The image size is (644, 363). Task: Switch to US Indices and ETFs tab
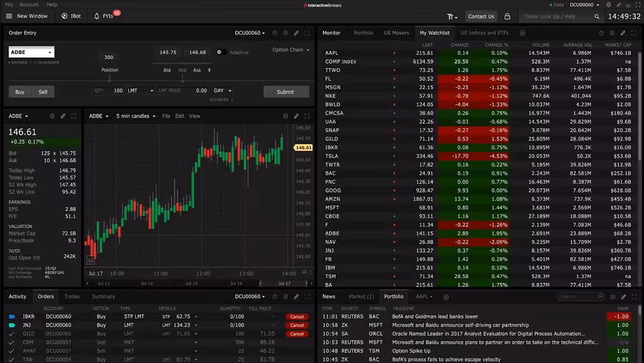click(x=484, y=33)
